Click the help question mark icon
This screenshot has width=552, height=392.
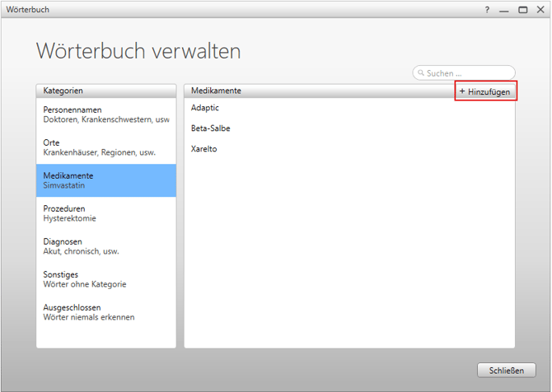point(487,10)
